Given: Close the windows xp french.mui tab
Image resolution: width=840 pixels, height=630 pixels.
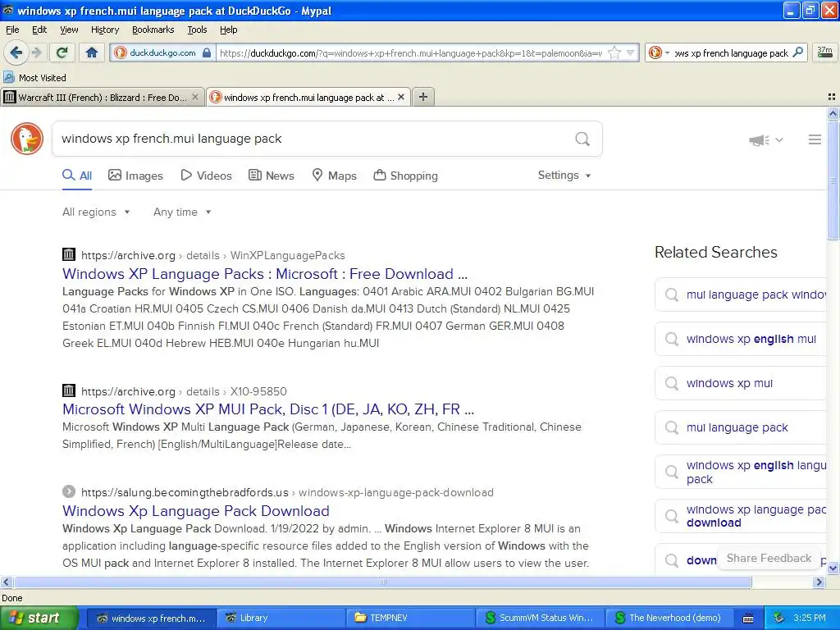Looking at the screenshot, I should click(x=400, y=97).
